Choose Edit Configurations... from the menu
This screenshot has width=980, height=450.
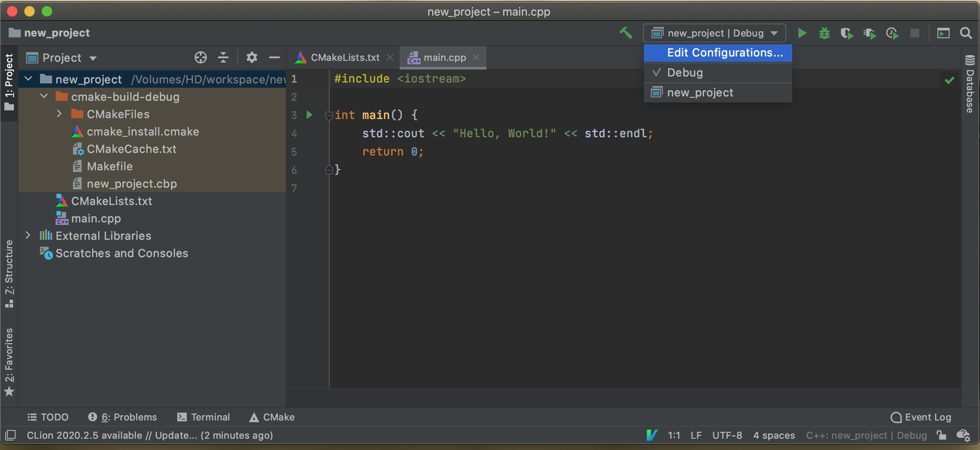click(725, 53)
